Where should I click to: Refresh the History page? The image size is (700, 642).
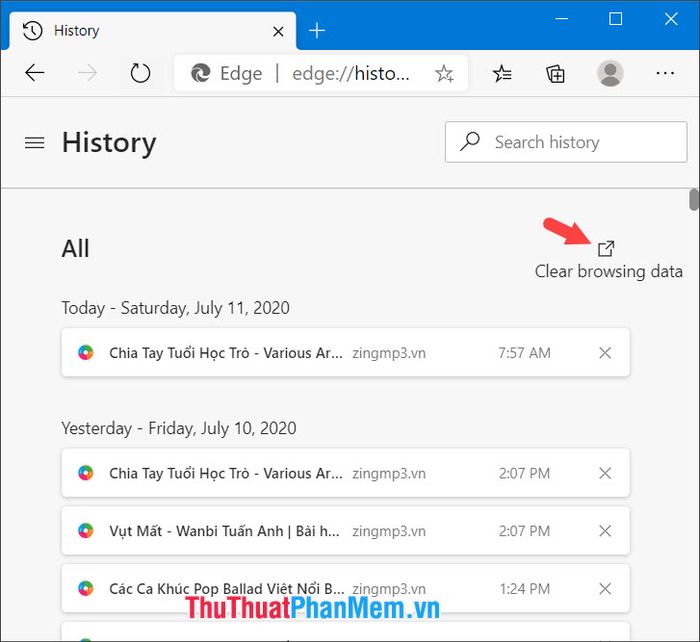140,73
